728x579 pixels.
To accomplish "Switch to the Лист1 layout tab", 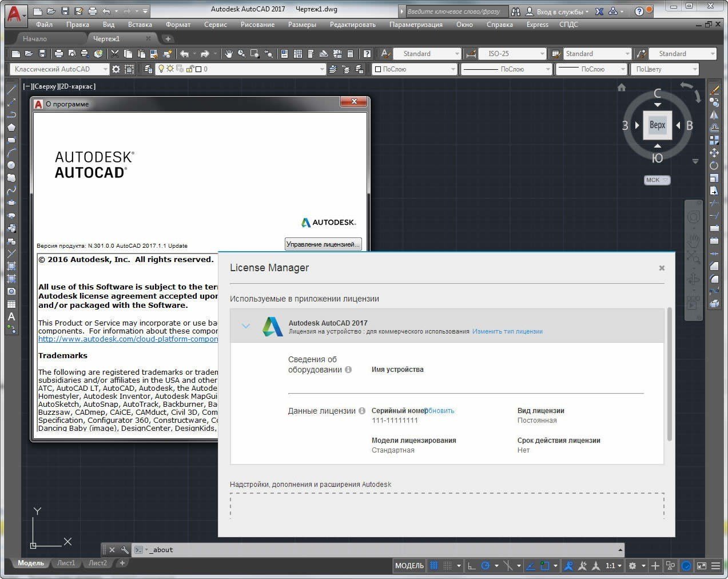I will [x=66, y=563].
